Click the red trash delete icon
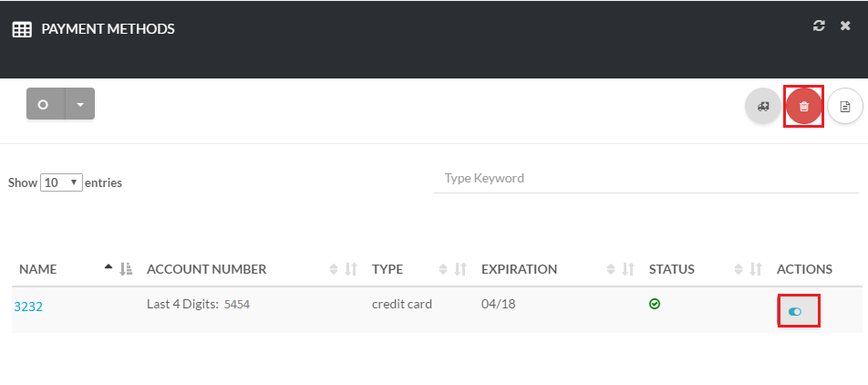The height and width of the screenshot is (385, 868). pyautogui.click(x=803, y=107)
